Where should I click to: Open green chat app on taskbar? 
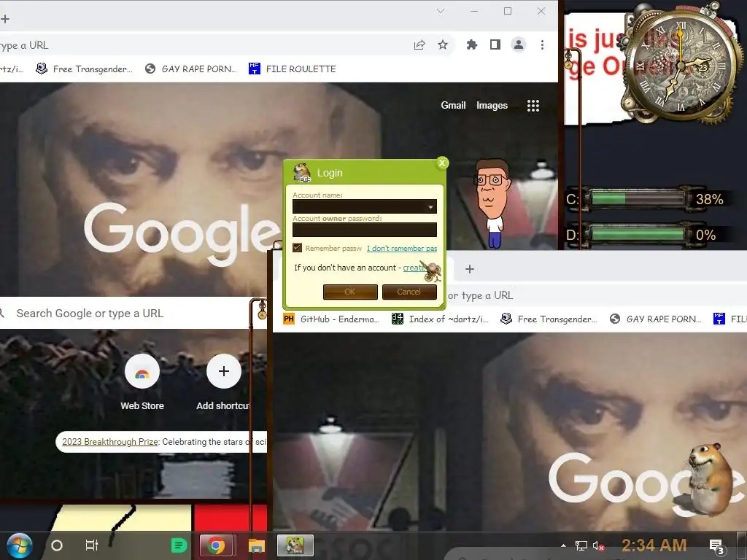tap(179, 545)
